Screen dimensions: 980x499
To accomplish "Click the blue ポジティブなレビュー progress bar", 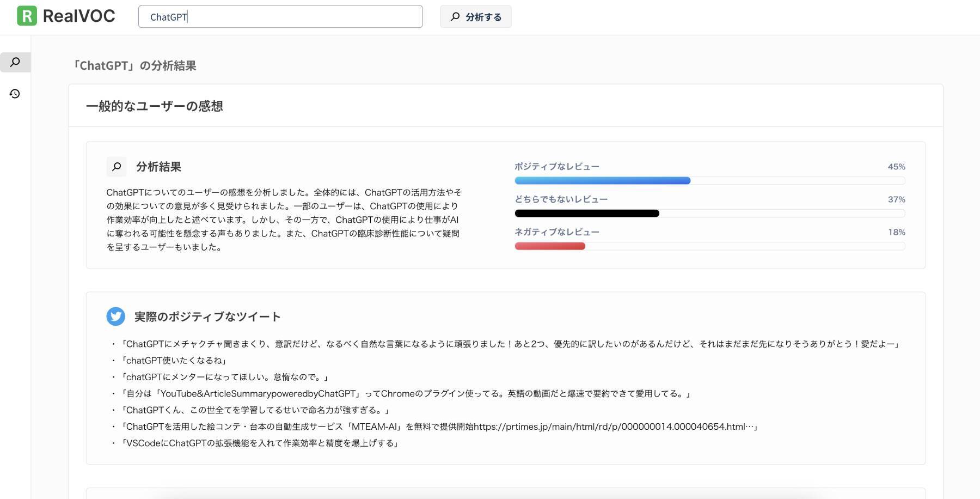I will click(x=602, y=181).
